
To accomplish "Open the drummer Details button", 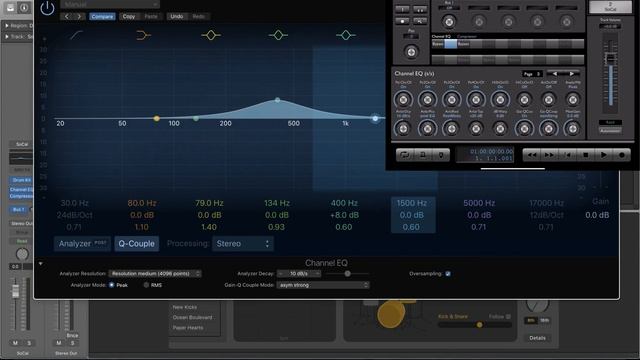I will click(538, 338).
